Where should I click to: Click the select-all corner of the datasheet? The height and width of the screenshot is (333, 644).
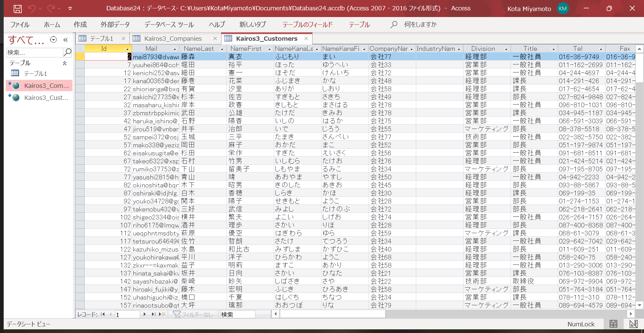click(80, 48)
